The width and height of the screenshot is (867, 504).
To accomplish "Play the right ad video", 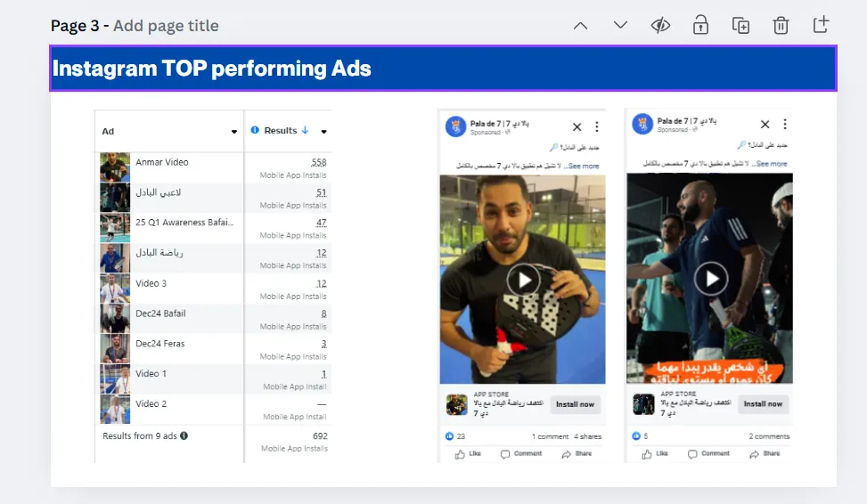I will coord(711,279).
